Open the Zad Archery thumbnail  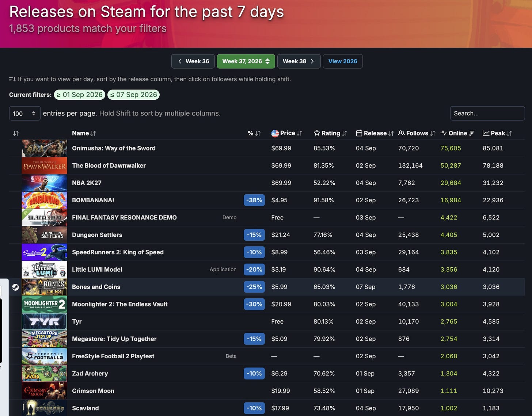pos(45,374)
